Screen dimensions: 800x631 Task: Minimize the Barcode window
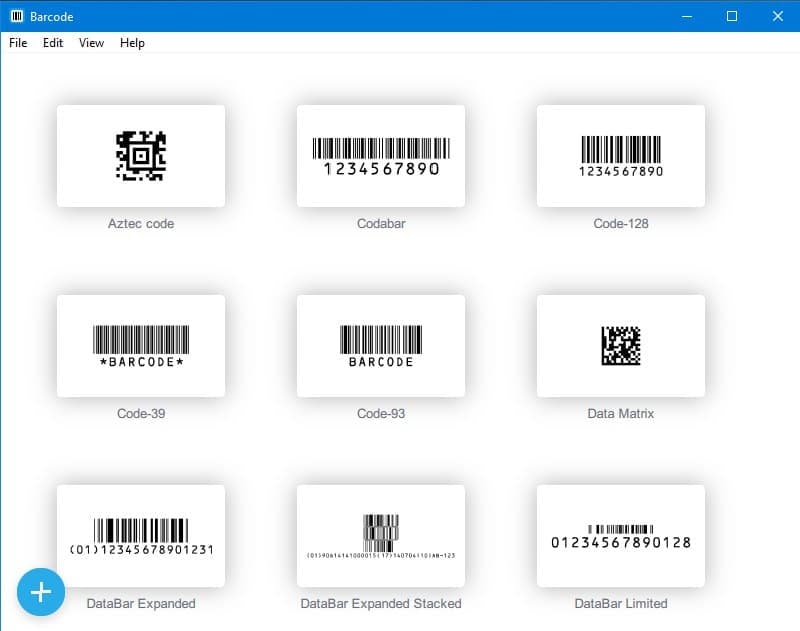pyautogui.click(x=686, y=16)
